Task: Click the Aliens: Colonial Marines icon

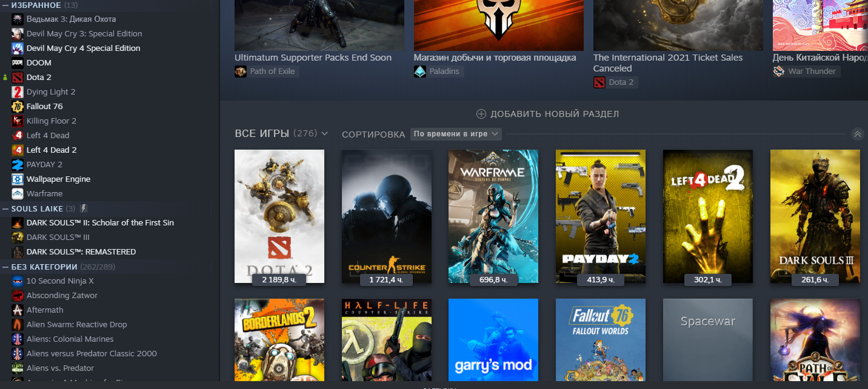Action: point(17,339)
